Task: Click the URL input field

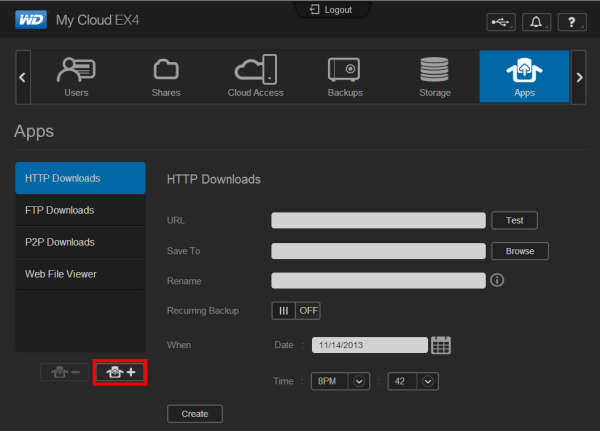Action: (x=378, y=220)
